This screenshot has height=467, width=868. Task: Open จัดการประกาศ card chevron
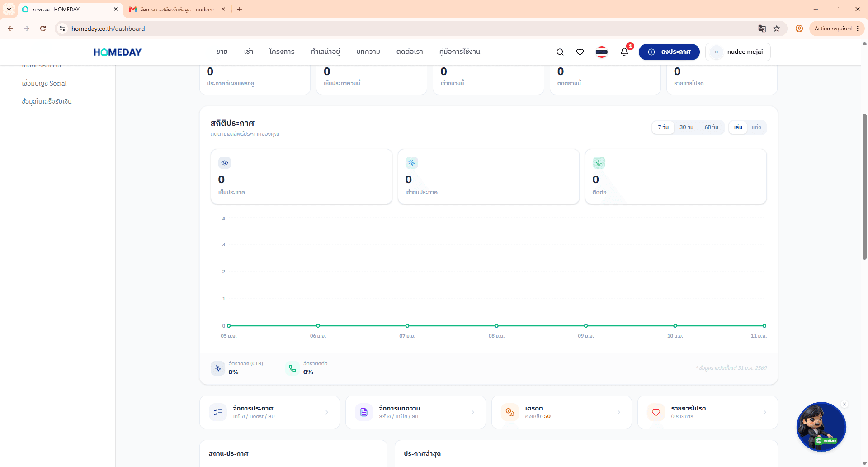[327, 412]
